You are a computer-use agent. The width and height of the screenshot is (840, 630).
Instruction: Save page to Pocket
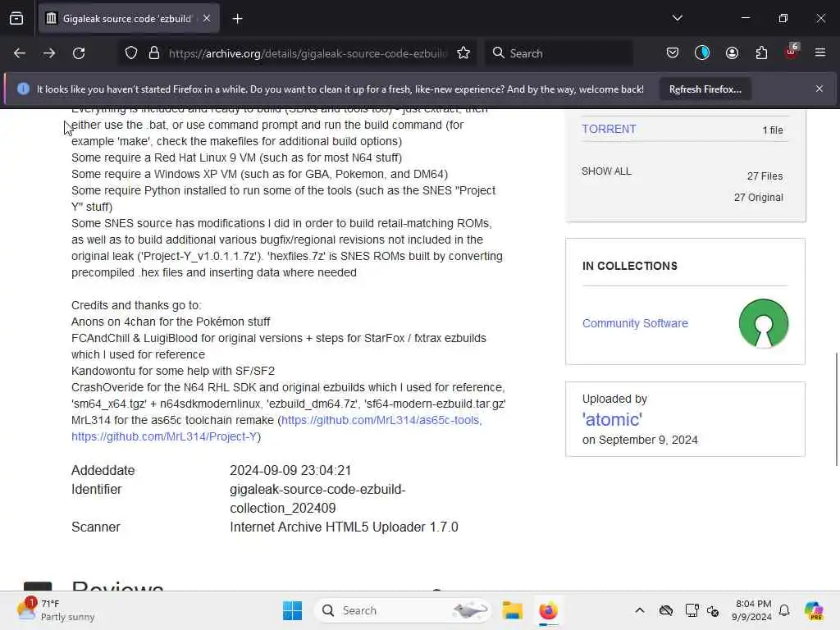[x=673, y=53]
